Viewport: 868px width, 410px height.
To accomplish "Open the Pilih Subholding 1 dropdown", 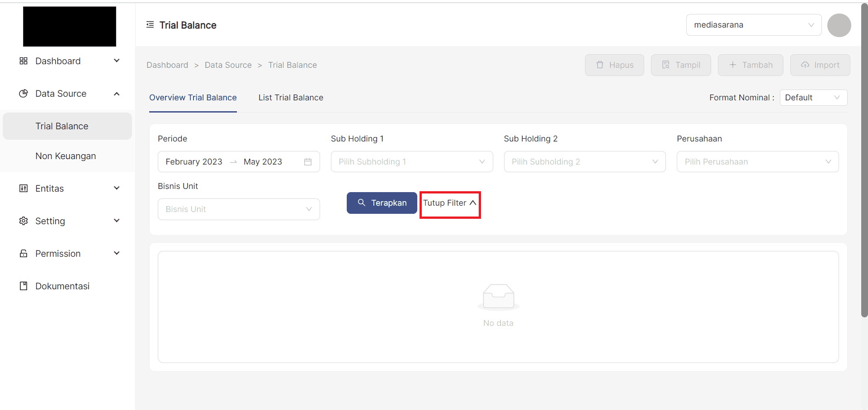I will click(411, 162).
